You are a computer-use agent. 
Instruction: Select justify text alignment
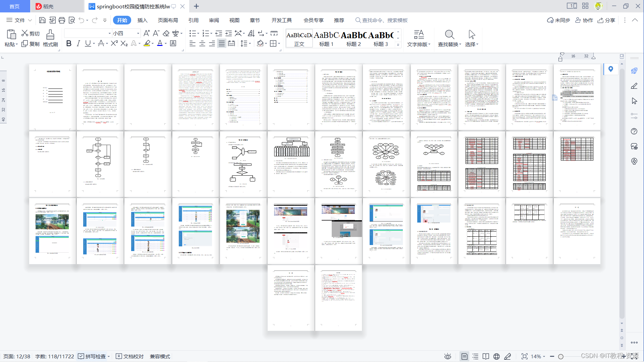click(x=222, y=44)
